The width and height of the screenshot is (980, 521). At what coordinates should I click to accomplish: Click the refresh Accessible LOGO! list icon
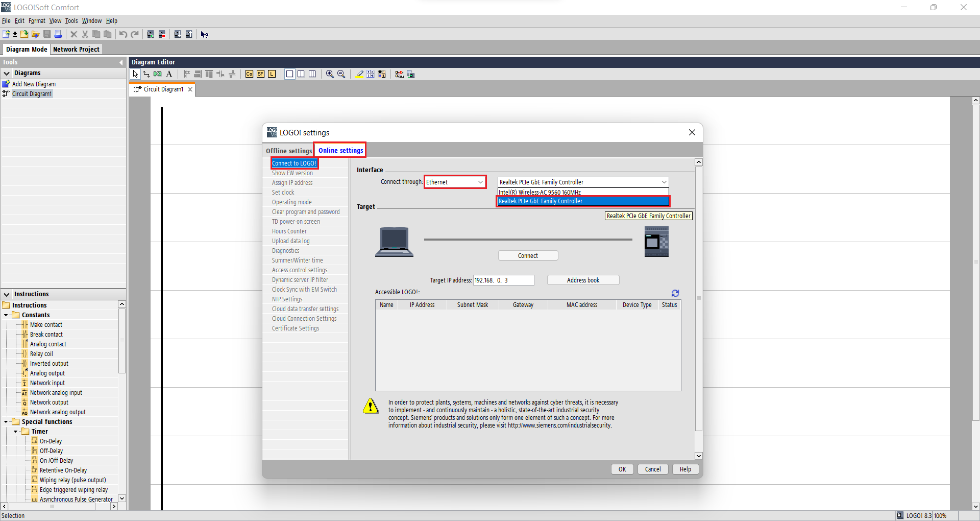pyautogui.click(x=675, y=293)
